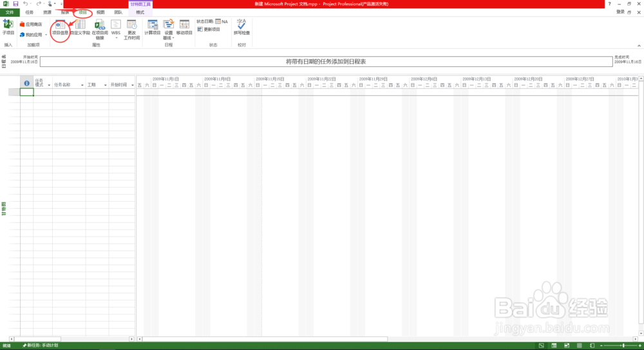Screen dimensions: 644x350
Task: Run 拼写检查 (Spelling check)
Action: point(241,27)
